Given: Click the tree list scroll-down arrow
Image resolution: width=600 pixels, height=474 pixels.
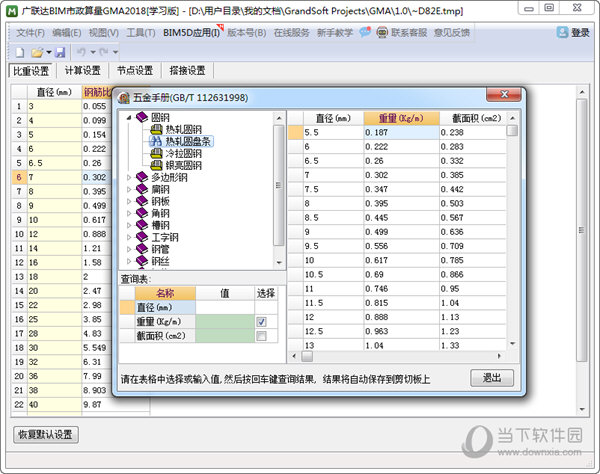Looking at the screenshot, I should coord(279,263).
